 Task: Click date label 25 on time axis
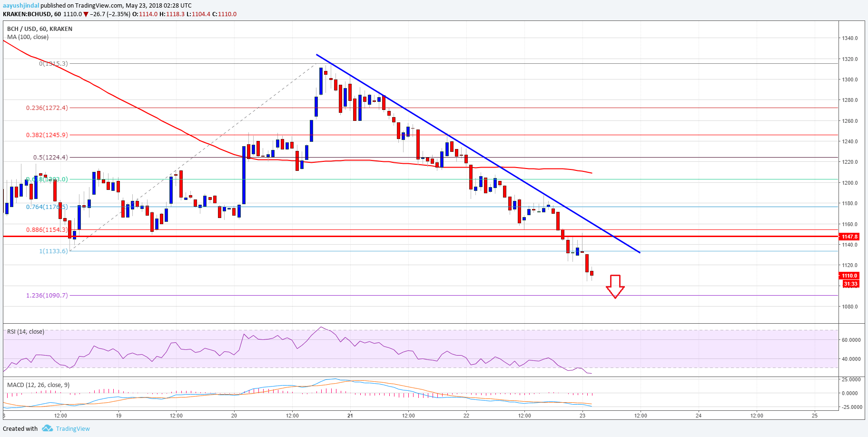point(815,416)
